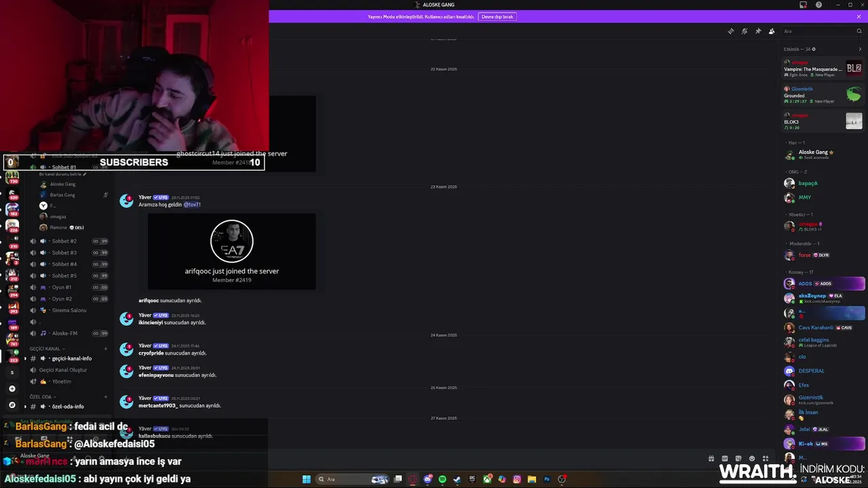Open Spotify from the taskbar

(442, 479)
